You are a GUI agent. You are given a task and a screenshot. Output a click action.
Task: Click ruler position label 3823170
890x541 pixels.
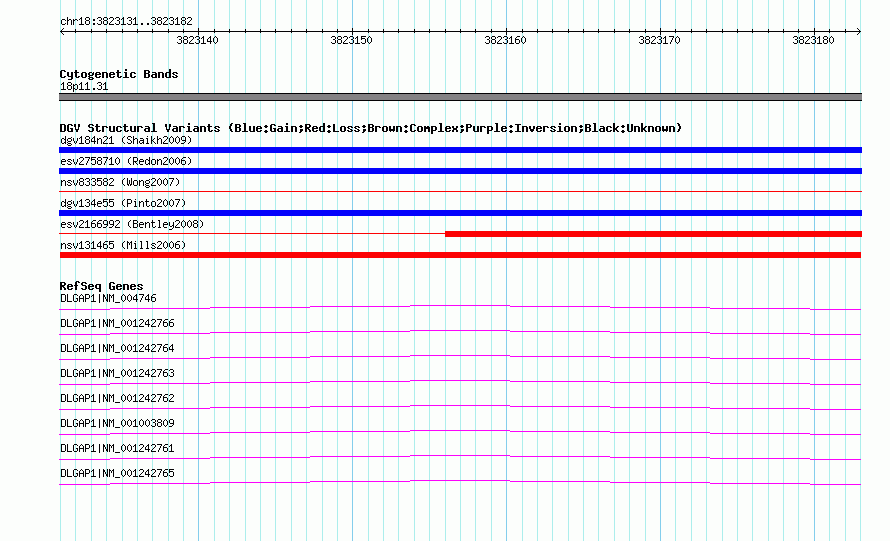pyautogui.click(x=659, y=40)
